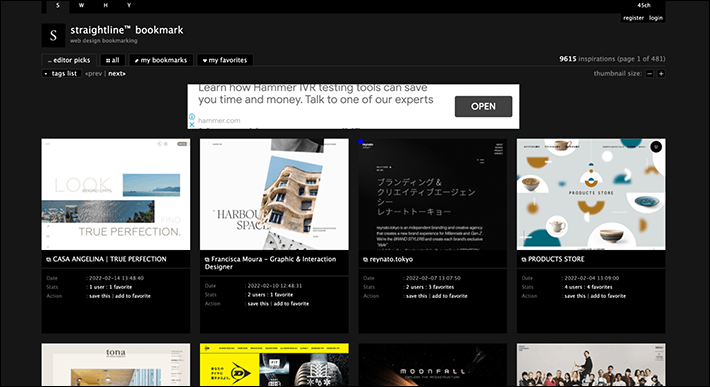Click the straightline S logo icon
The width and height of the screenshot is (710, 387).
tap(53, 35)
